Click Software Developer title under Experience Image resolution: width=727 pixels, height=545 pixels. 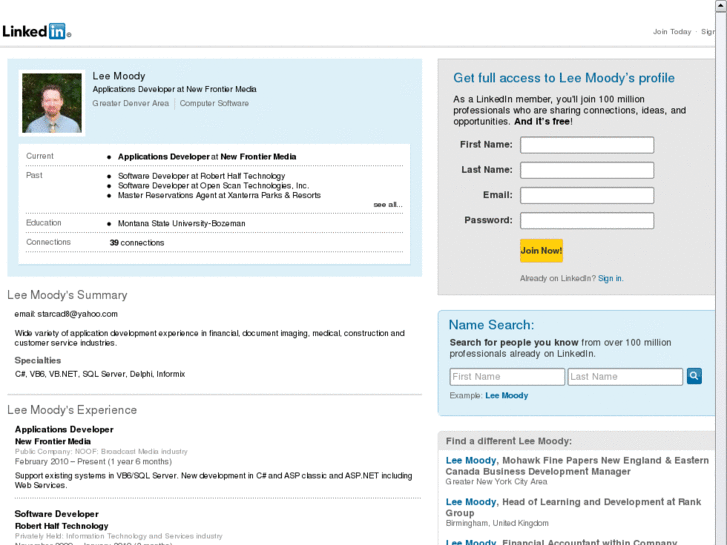pos(57,514)
